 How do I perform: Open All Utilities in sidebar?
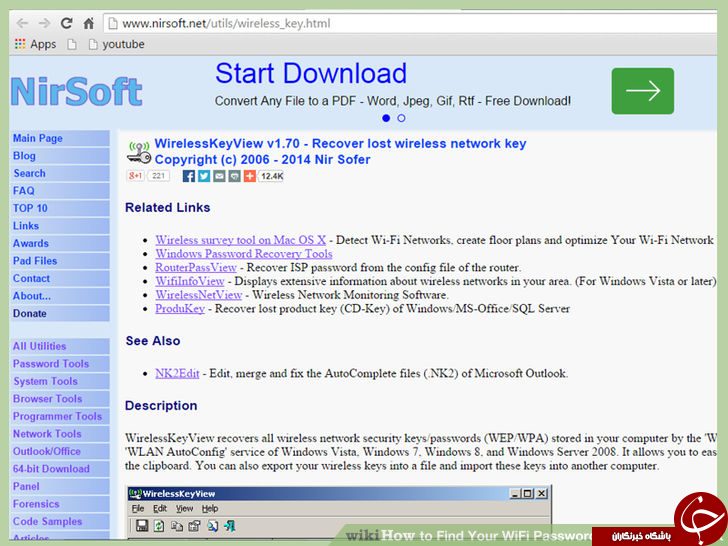[x=60, y=346]
